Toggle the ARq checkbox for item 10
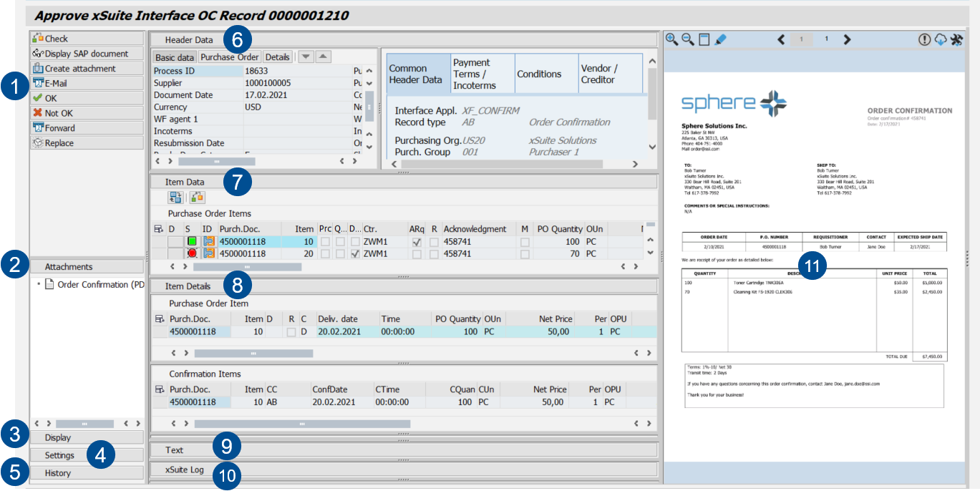Viewport: 980px width, 491px height. pyautogui.click(x=415, y=241)
